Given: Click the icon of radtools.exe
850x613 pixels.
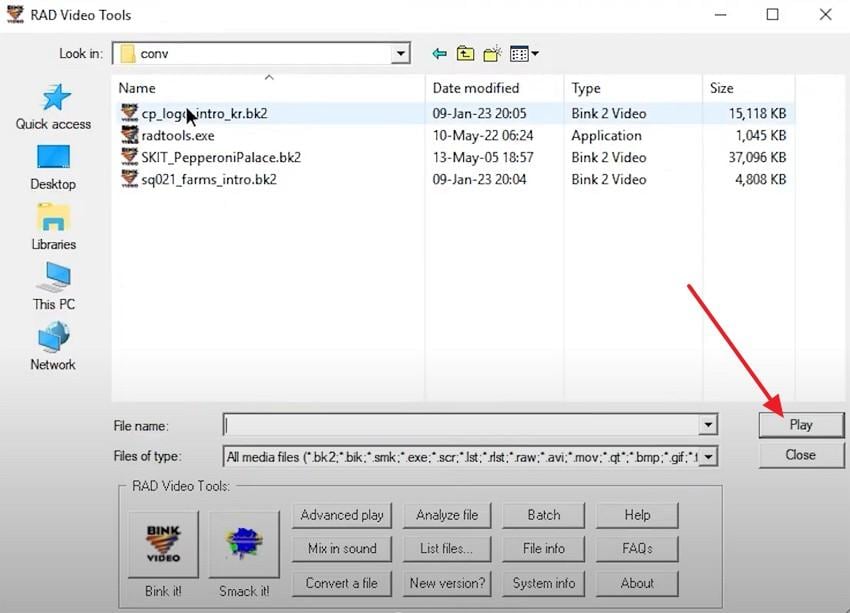Looking at the screenshot, I should point(130,135).
